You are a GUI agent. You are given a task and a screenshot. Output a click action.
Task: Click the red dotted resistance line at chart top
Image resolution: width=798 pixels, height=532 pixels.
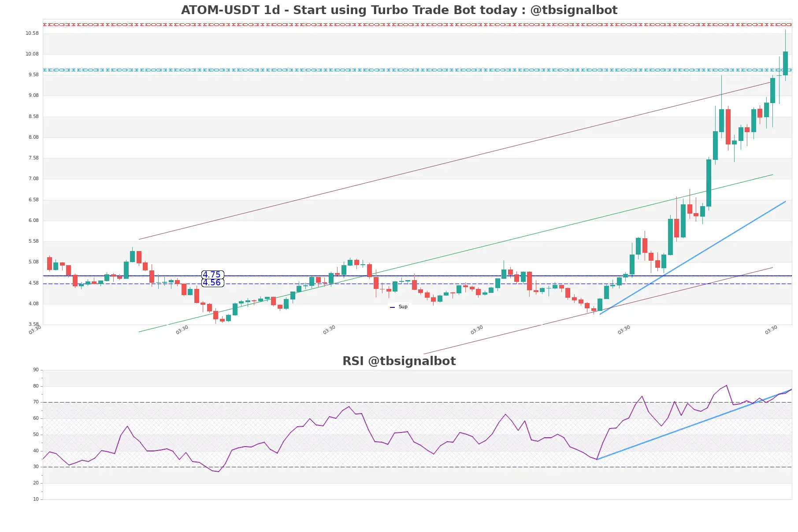pos(417,25)
